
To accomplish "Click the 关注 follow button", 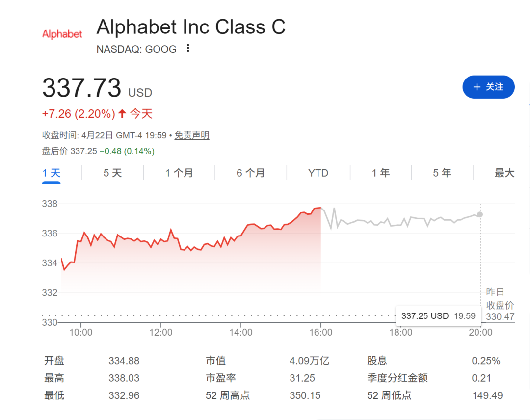I will click(x=488, y=87).
